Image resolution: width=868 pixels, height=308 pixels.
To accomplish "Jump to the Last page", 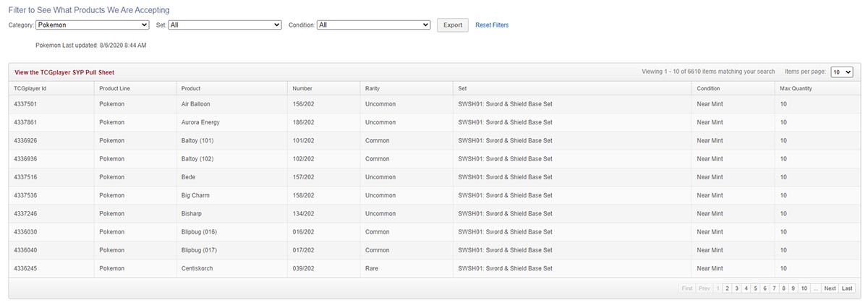I will coord(846,288).
